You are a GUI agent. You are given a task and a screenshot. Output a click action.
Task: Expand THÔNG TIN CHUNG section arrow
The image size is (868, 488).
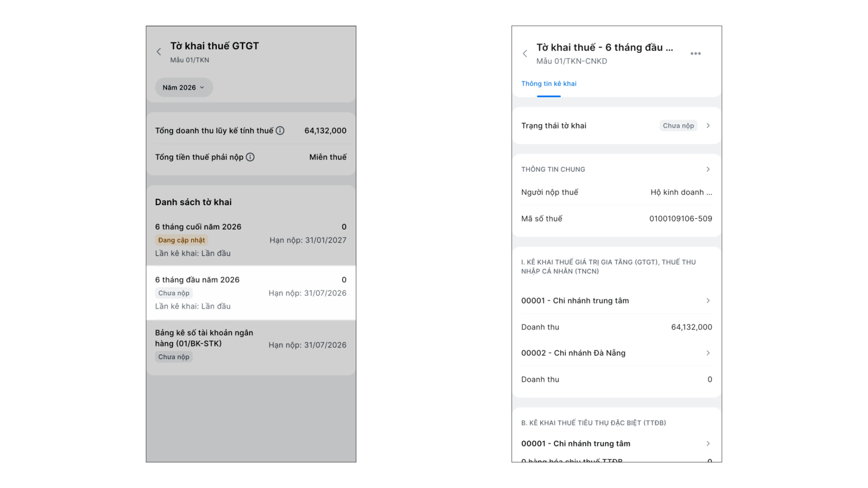point(708,169)
